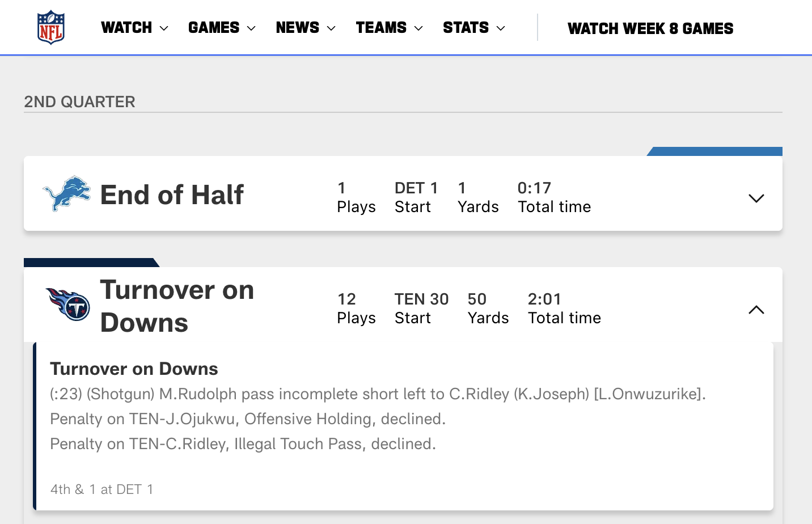Click the arrow beside the TEAMS label
Screen dimensions: 812x524
[418, 28]
